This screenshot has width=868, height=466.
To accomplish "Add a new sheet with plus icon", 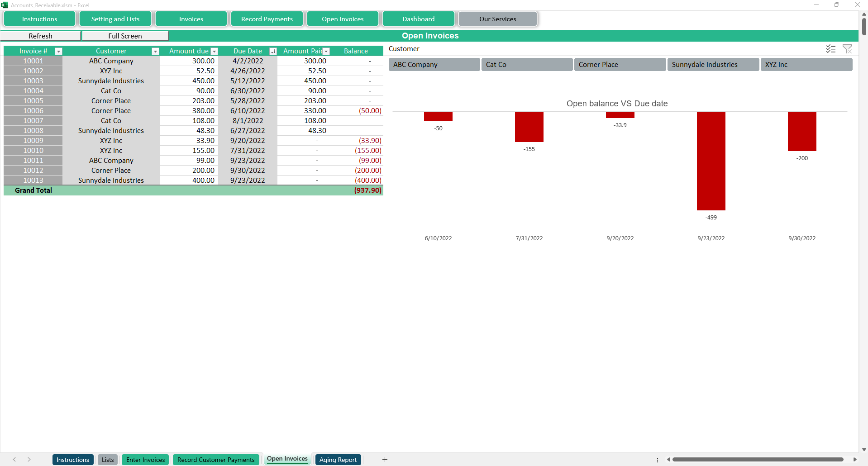I will [x=385, y=460].
